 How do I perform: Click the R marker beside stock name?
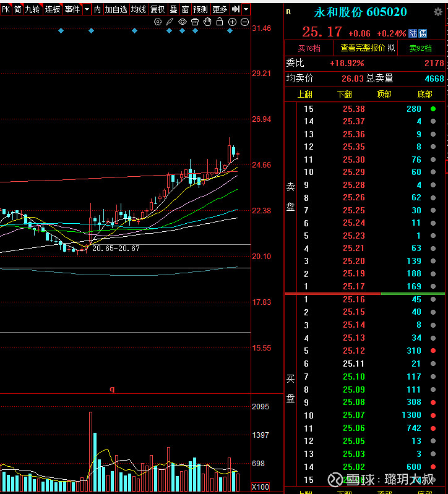(x=288, y=12)
